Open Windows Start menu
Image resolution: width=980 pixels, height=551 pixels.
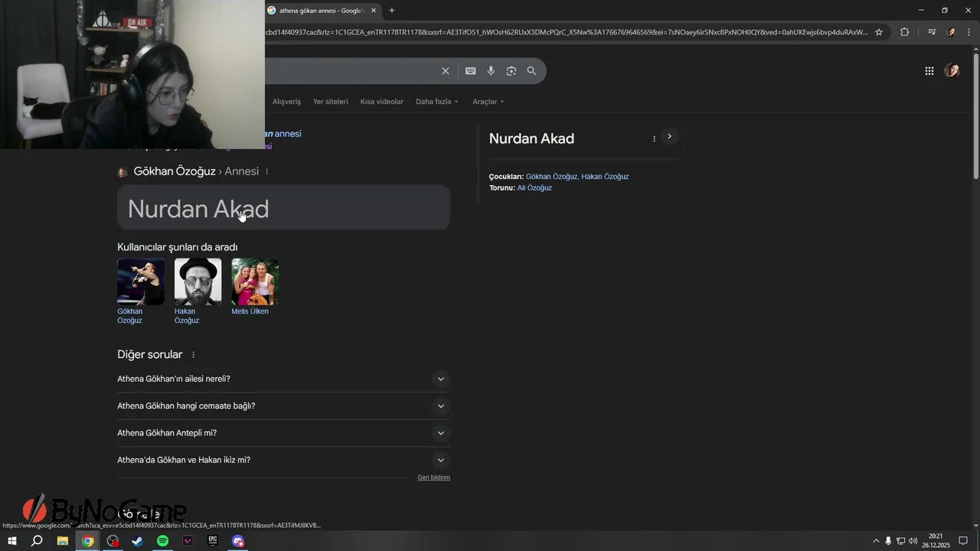(11, 541)
